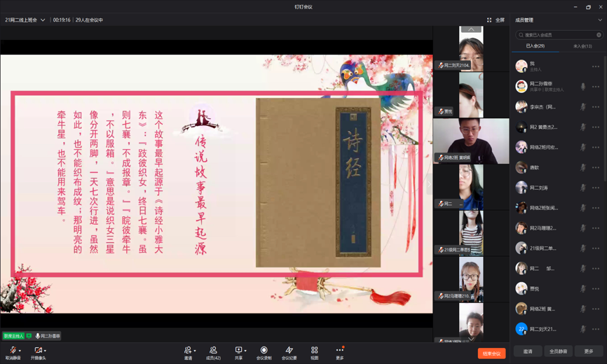Turn on camera with 开摄像头 icon
Image resolution: width=607 pixels, height=364 pixels.
point(38,350)
